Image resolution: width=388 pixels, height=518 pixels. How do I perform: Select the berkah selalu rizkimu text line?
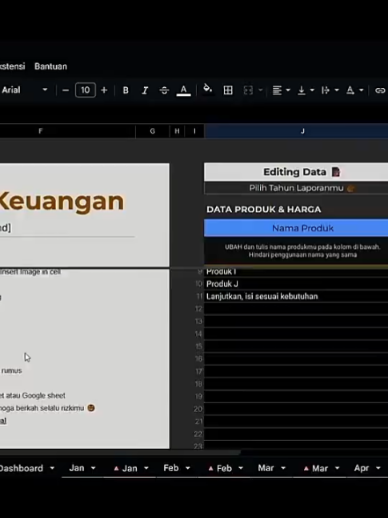coord(47,408)
